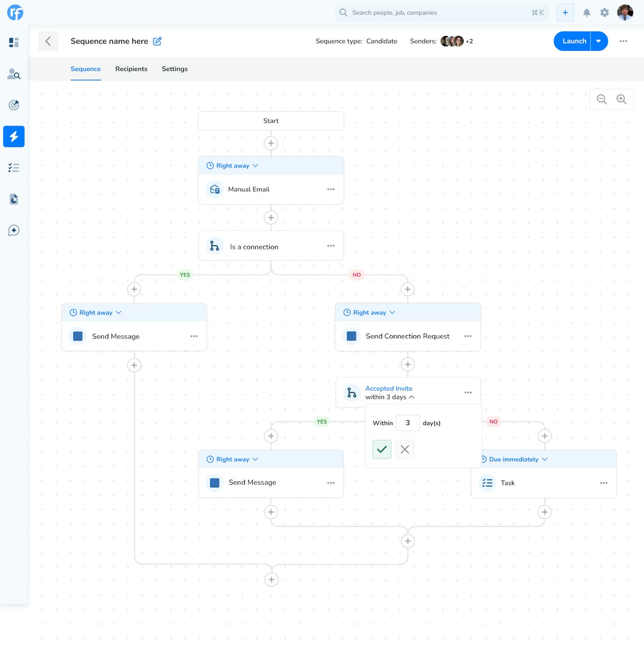
Task: Zoom in the sequence canvas
Action: (621, 99)
